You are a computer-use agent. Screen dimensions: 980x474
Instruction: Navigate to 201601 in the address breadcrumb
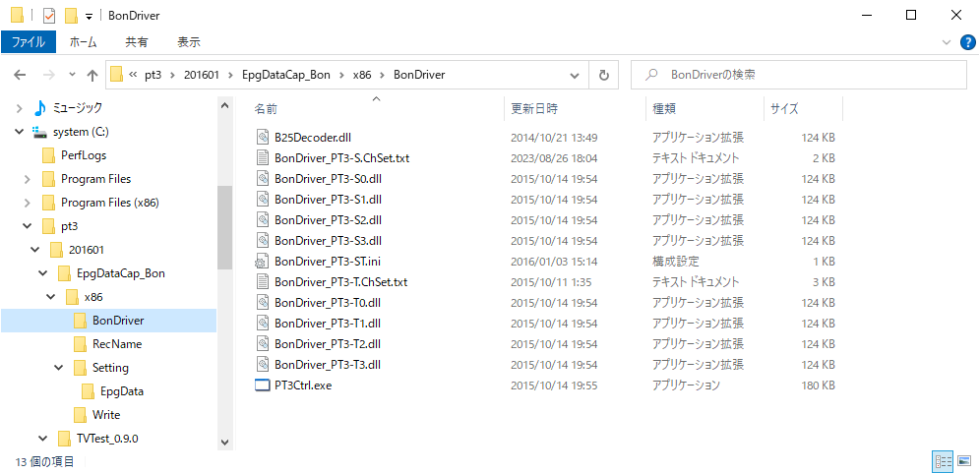point(202,75)
